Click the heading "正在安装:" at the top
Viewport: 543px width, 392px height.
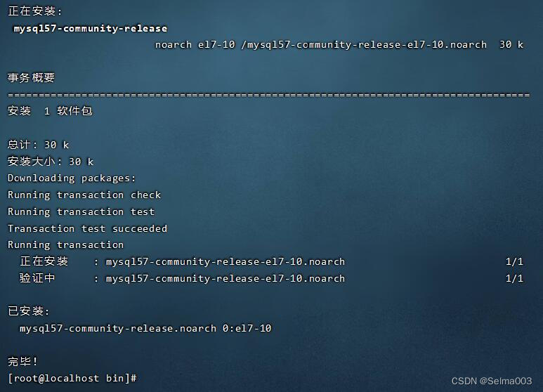(34, 11)
